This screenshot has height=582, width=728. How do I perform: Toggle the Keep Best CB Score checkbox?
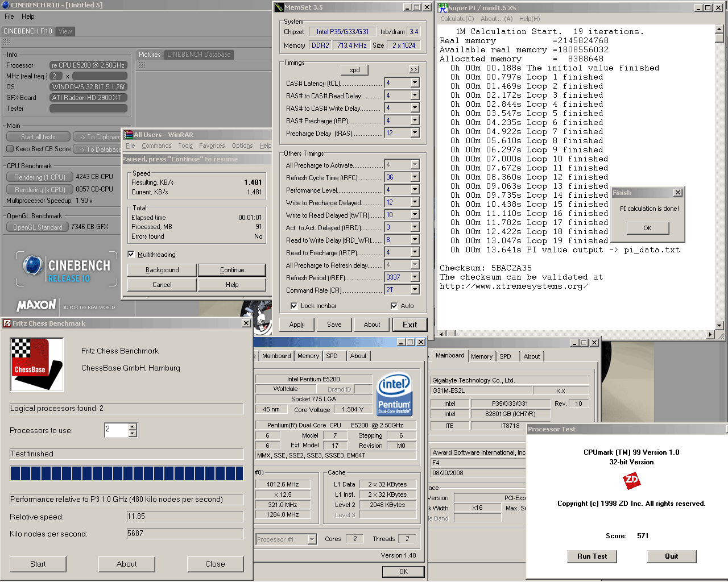[10, 149]
